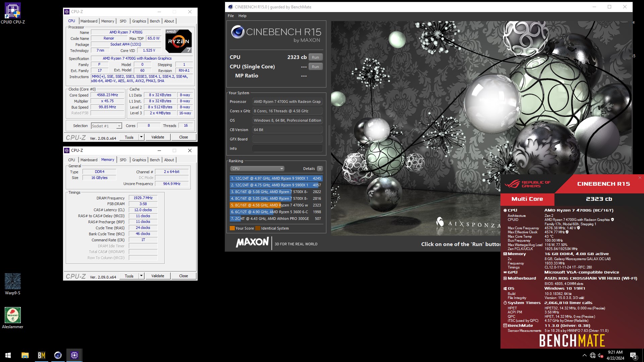Click the Info field in Your System
Screen dimensions: 644x362
pos(287,148)
